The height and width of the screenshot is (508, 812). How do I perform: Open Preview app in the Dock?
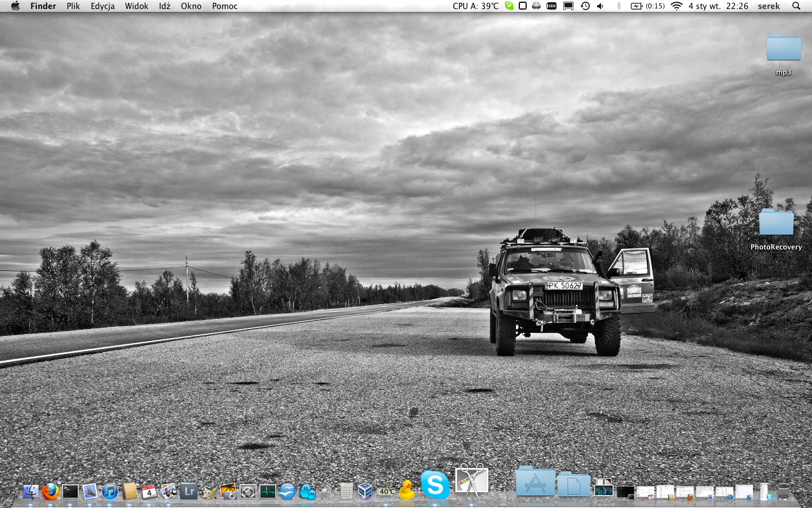pyautogui.click(x=169, y=492)
